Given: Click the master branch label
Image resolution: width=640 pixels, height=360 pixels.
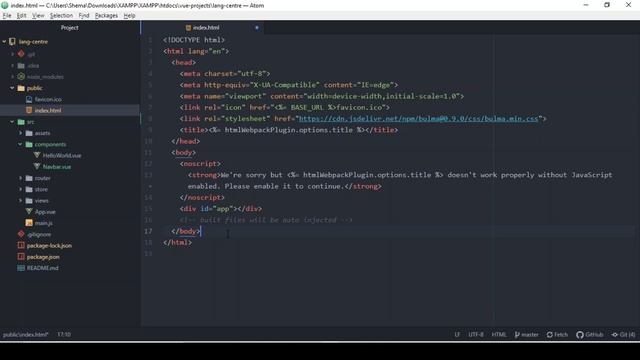Looking at the screenshot, I should pos(530,335).
